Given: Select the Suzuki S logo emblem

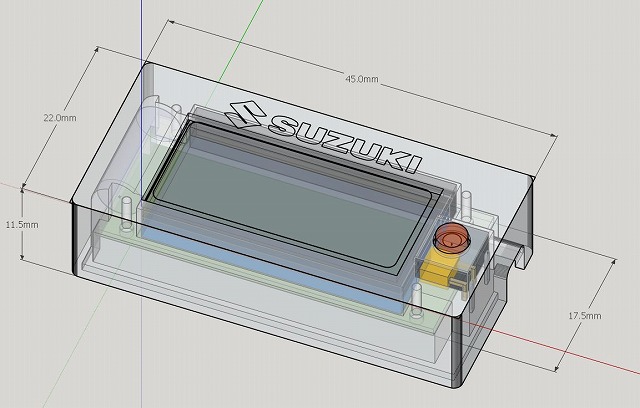Looking at the screenshot, I should [246, 114].
